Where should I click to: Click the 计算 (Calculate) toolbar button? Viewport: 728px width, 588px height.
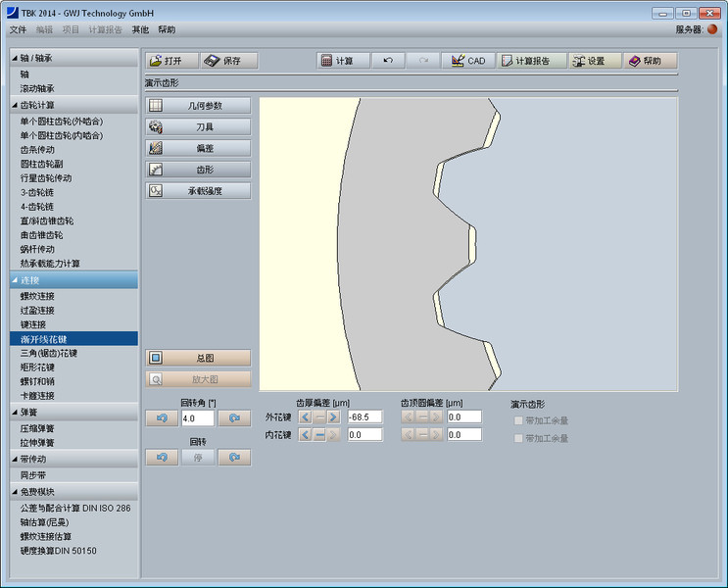(x=343, y=61)
